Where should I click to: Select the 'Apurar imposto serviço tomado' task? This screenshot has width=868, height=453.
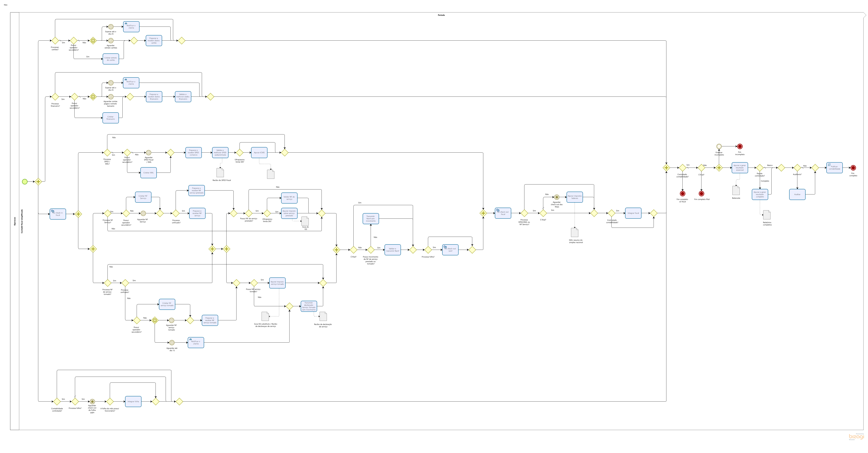coord(277,283)
